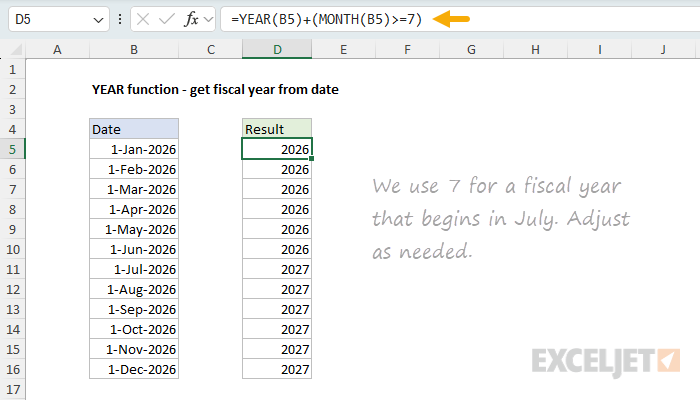Select cell with 1-Jul-2026
This screenshot has height=400, width=700.
(x=134, y=270)
